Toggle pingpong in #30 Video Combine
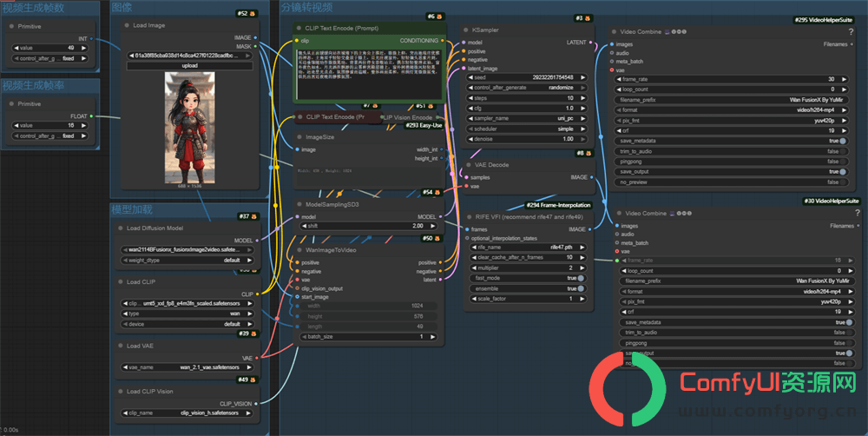The image size is (868, 436). [849, 343]
